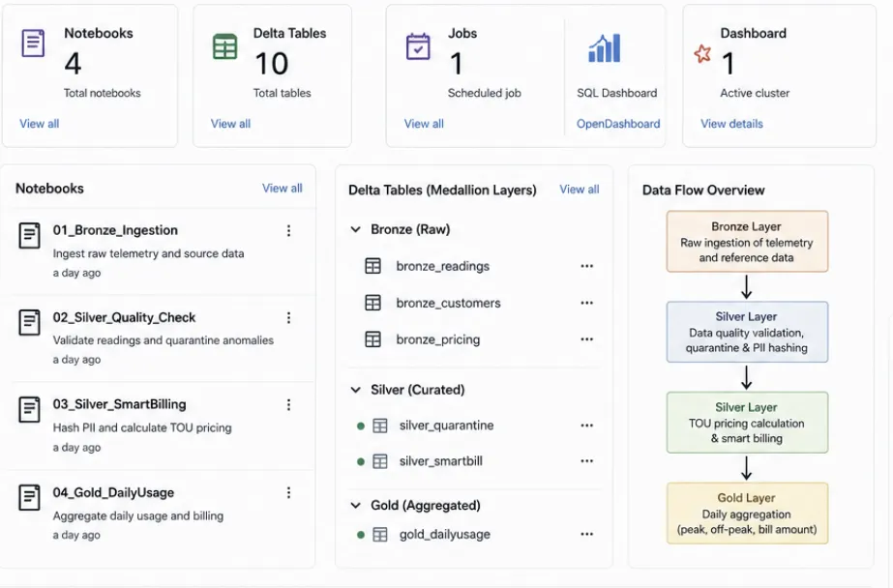
Task: Select the silver_smartbill table name
Action: pos(441,461)
